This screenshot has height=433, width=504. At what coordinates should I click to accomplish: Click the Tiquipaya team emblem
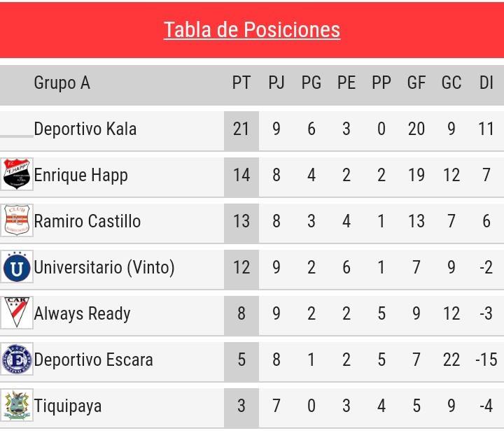[x=17, y=405]
